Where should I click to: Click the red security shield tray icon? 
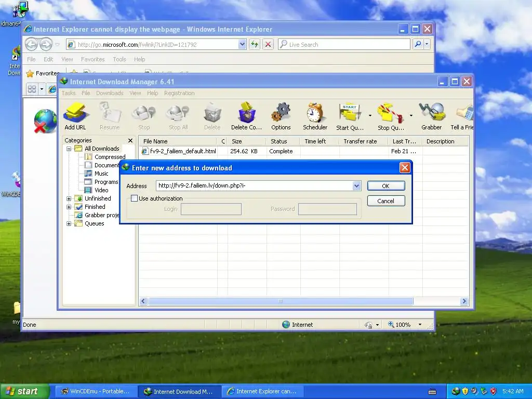494,392
